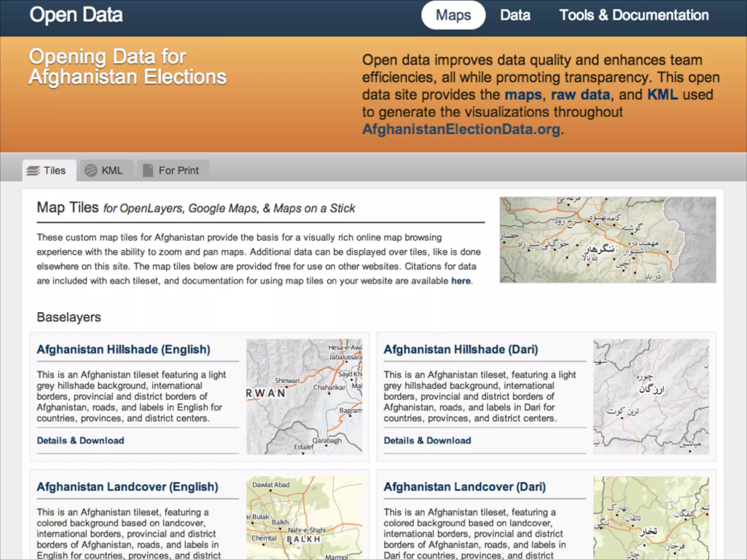This screenshot has height=560, width=747.
Task: Follow the 'maps' link in banner
Action: point(523,95)
